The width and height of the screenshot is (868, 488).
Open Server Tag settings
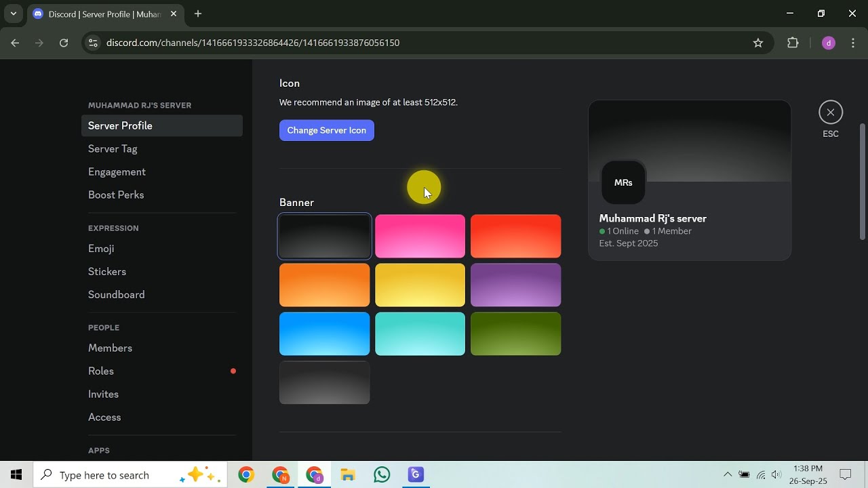coord(162,149)
